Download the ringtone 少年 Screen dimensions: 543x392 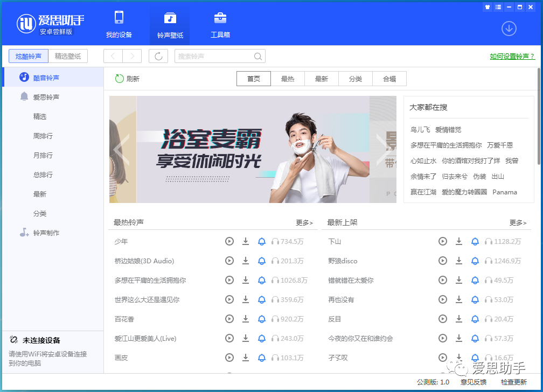[x=246, y=241]
